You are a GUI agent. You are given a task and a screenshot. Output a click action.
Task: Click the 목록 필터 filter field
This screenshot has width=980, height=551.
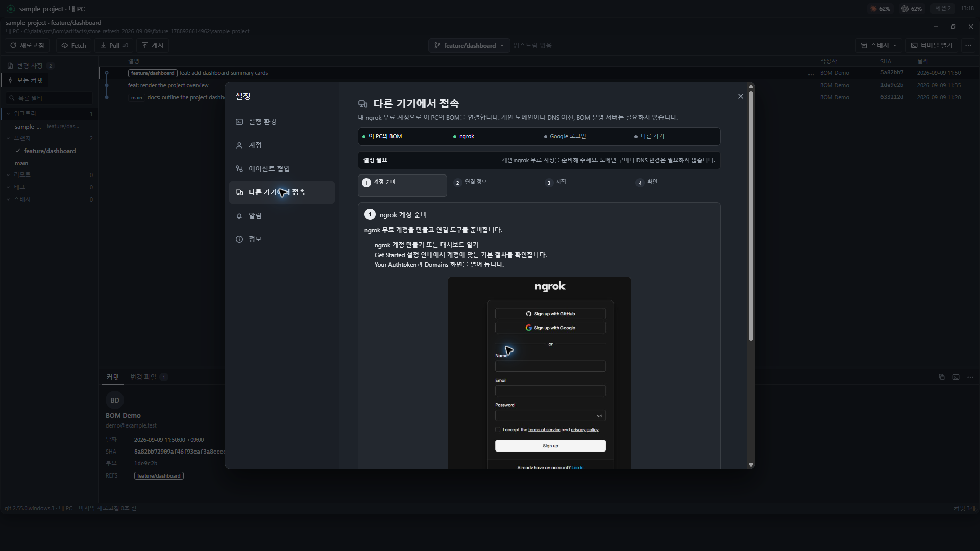click(x=50, y=98)
